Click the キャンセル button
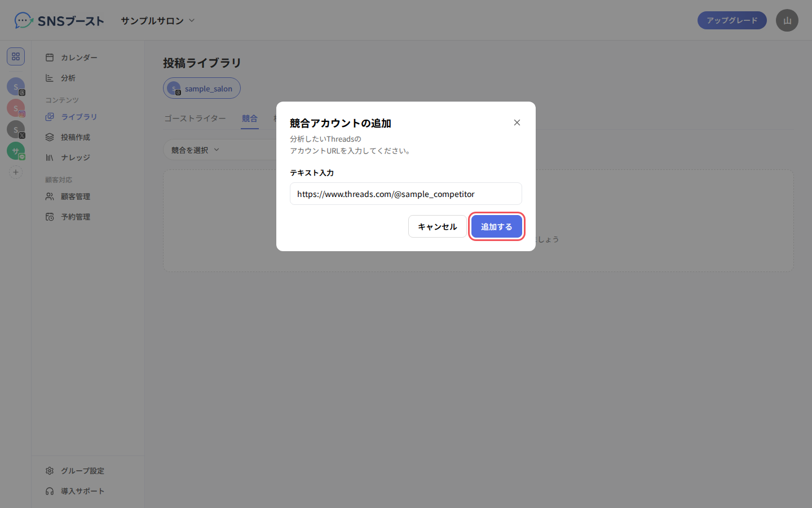 point(438,226)
